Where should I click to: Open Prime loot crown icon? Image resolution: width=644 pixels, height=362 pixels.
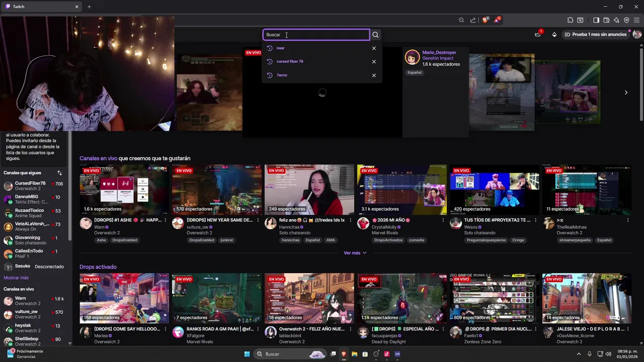(x=538, y=34)
